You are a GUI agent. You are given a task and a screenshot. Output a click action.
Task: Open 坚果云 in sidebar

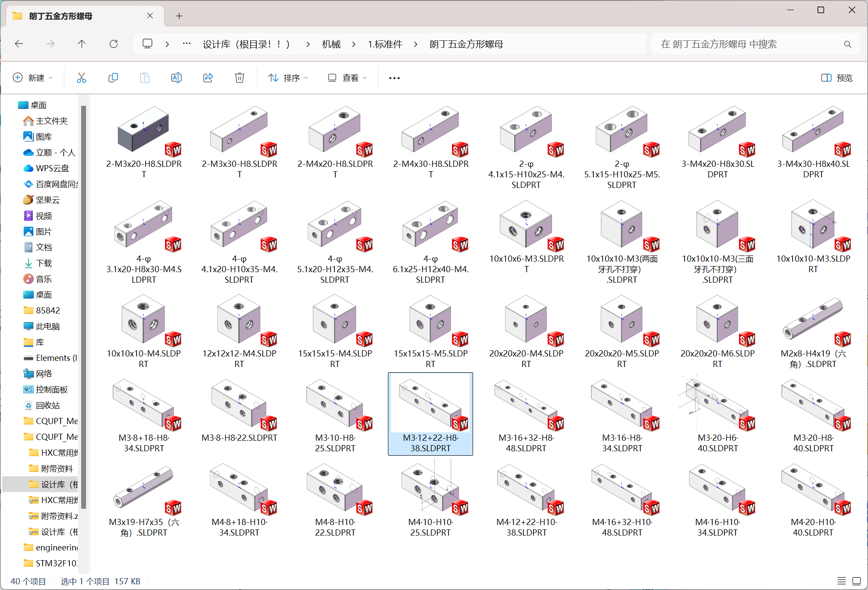pos(41,200)
